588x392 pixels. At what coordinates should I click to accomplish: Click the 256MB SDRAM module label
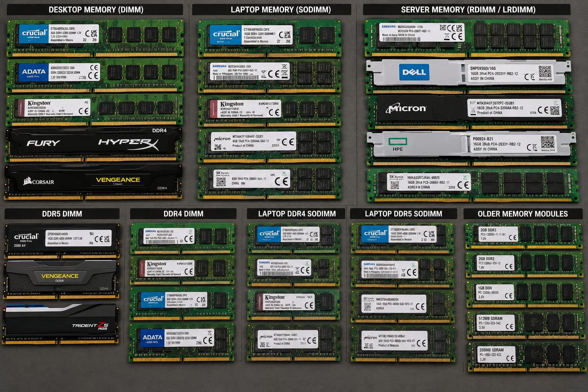497,354
